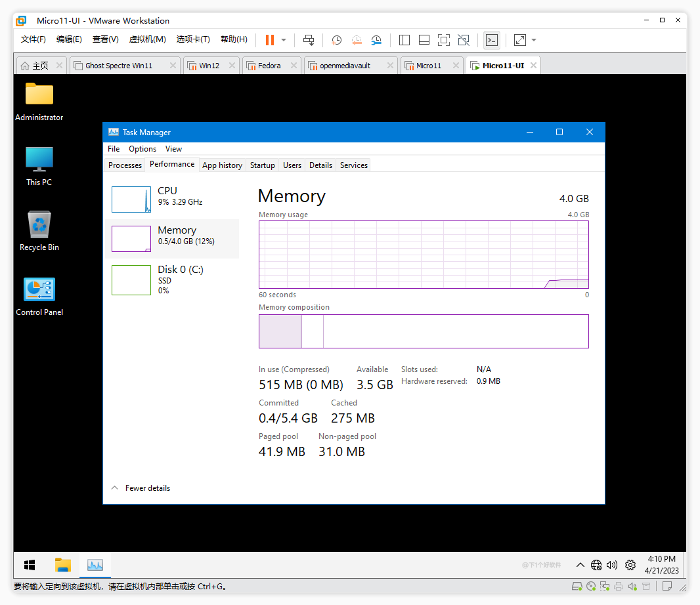Click VMware status bar network adapter icon
Viewport: 700px width, 605px height.
(605, 586)
